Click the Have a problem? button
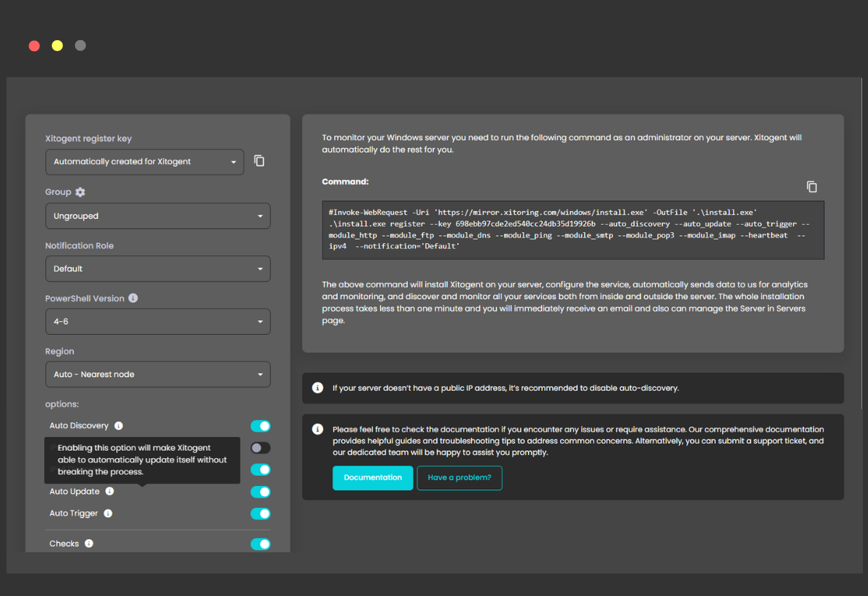868x596 pixels. coord(460,478)
